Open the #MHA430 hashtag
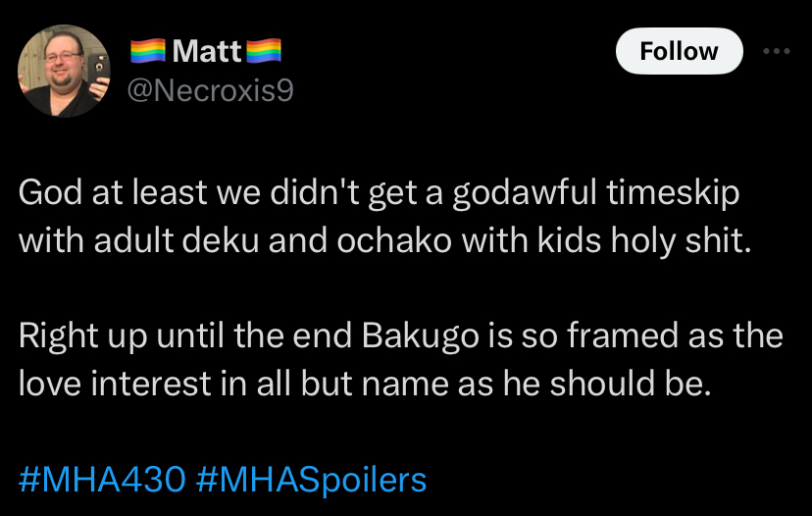Image resolution: width=812 pixels, height=516 pixels. click(x=102, y=479)
